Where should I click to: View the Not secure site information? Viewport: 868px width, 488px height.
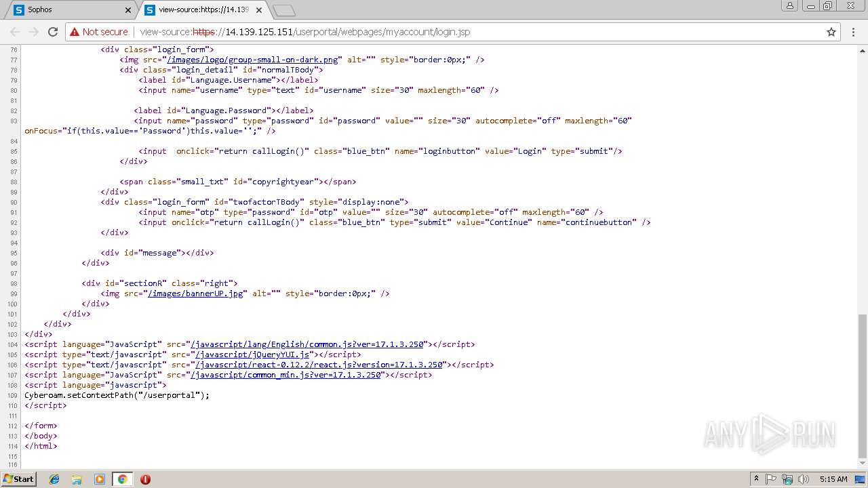pos(98,32)
